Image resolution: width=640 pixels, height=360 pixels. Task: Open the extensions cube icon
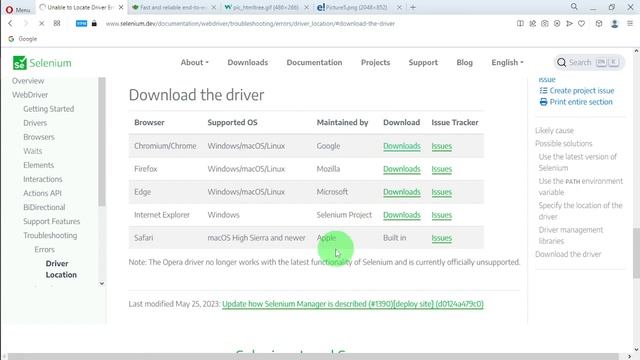pos(599,24)
